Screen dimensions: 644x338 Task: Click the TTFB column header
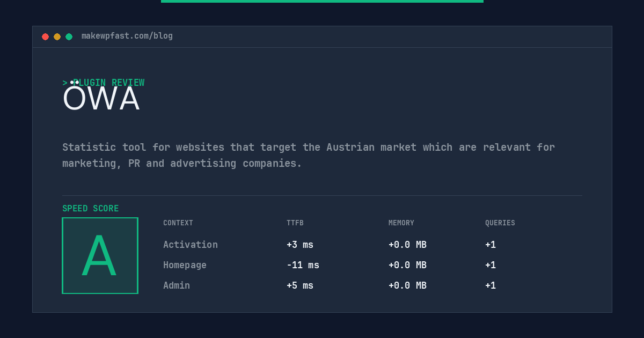tap(295, 223)
